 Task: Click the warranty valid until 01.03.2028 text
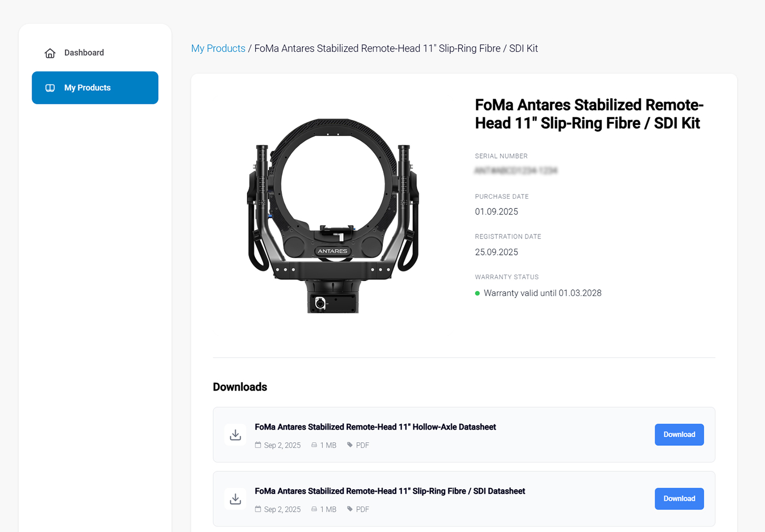[542, 294]
